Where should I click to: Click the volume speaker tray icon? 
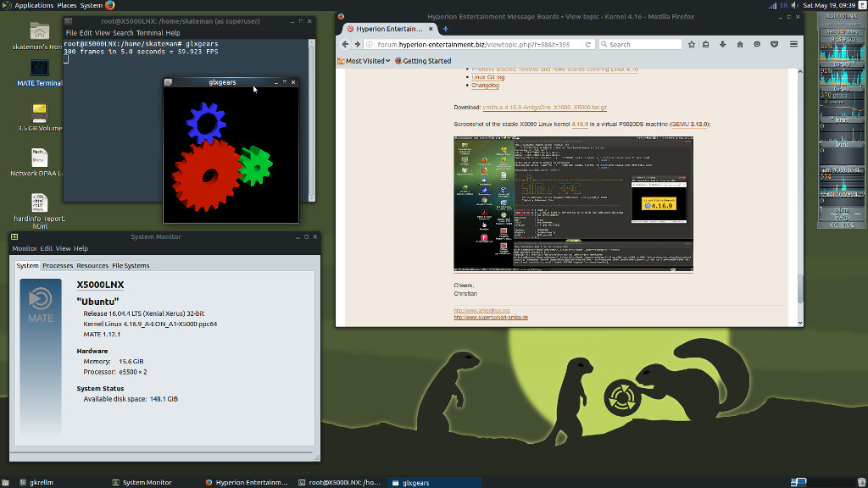[x=795, y=6]
